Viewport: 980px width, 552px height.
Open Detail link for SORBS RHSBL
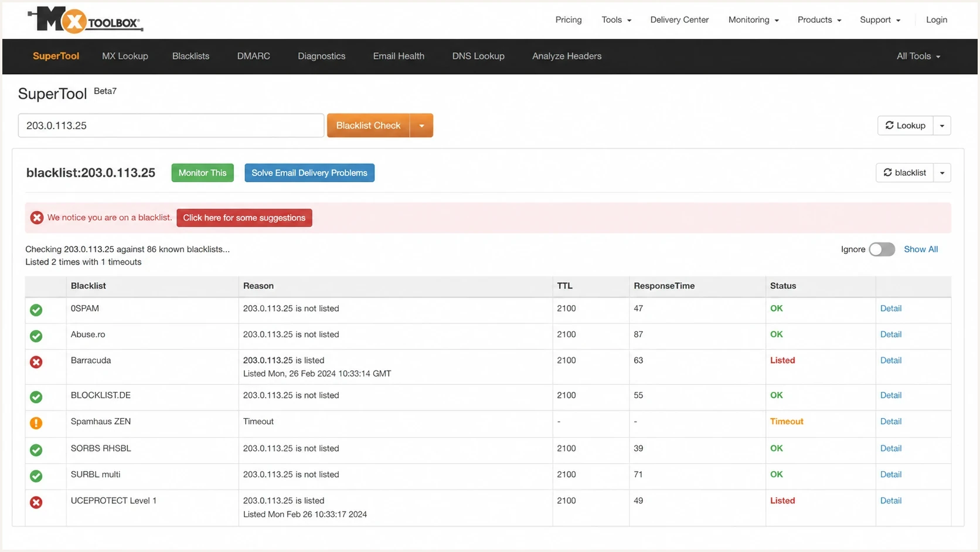coord(890,448)
